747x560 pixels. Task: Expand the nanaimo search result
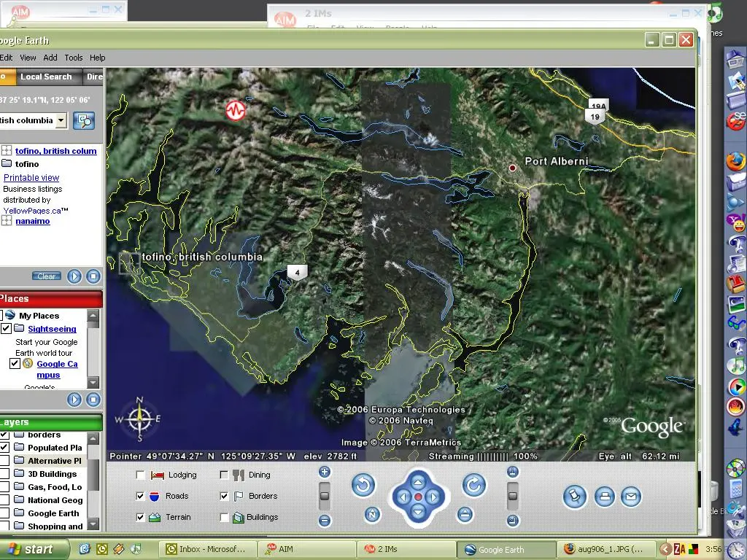(6, 220)
